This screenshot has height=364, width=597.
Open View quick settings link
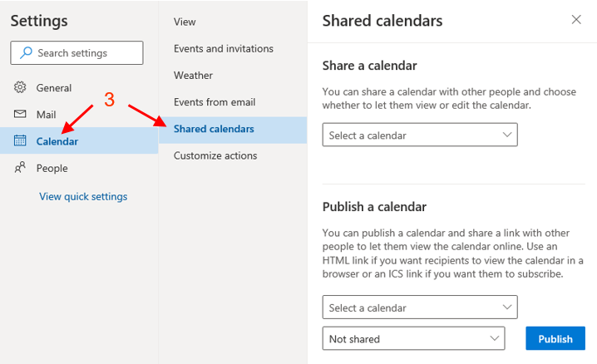point(83,197)
